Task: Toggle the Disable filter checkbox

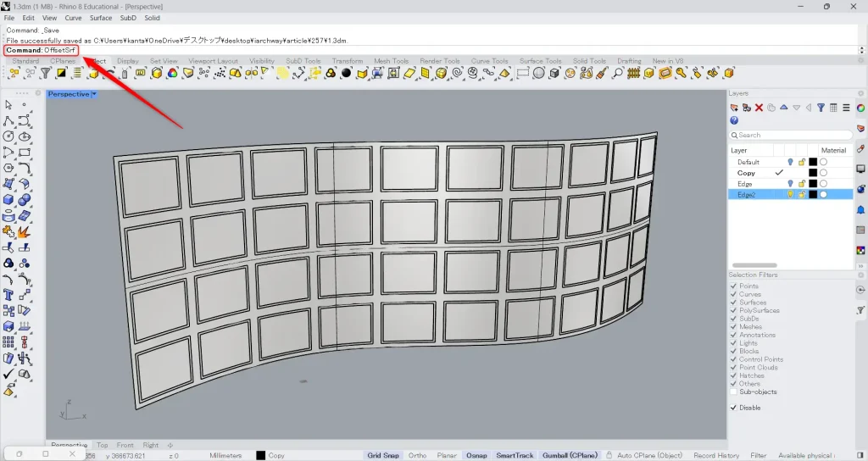Action: (733, 408)
